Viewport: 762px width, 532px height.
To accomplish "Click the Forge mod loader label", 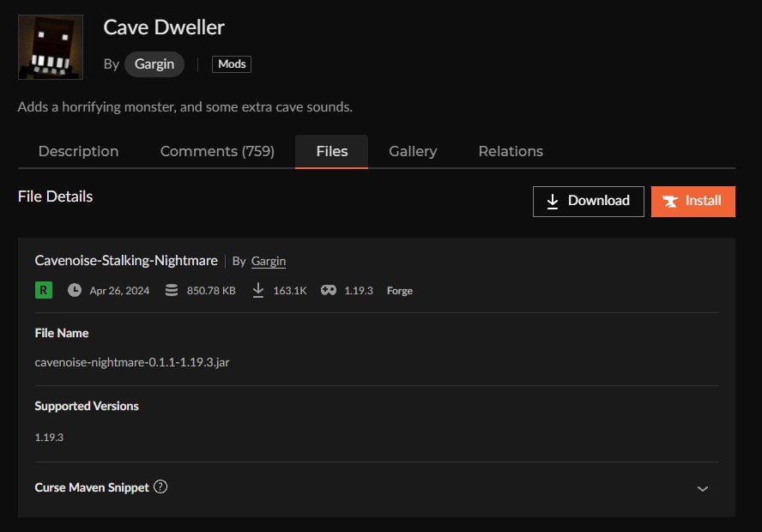I will coord(400,291).
